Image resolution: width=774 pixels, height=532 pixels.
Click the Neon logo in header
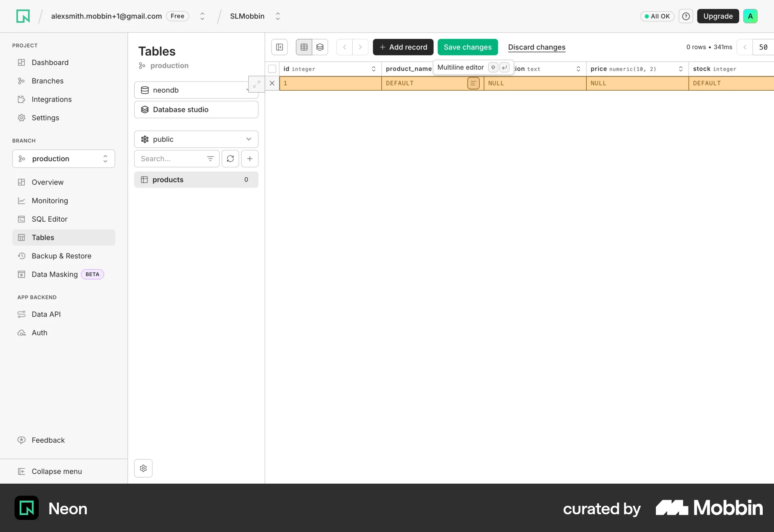23,16
